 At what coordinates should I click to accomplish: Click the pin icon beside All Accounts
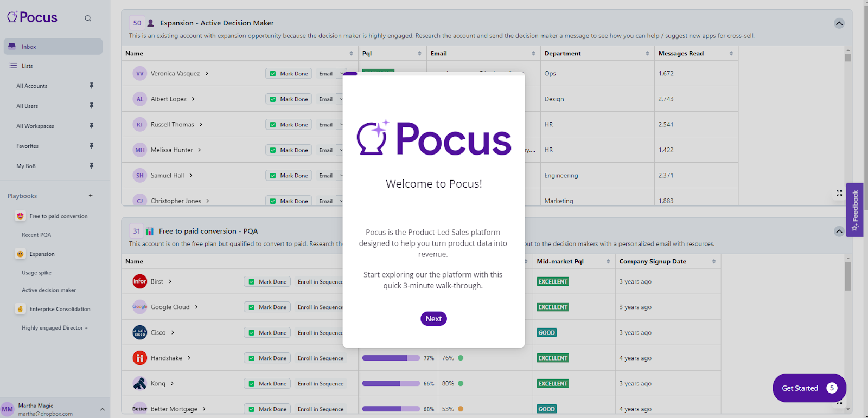click(x=92, y=86)
